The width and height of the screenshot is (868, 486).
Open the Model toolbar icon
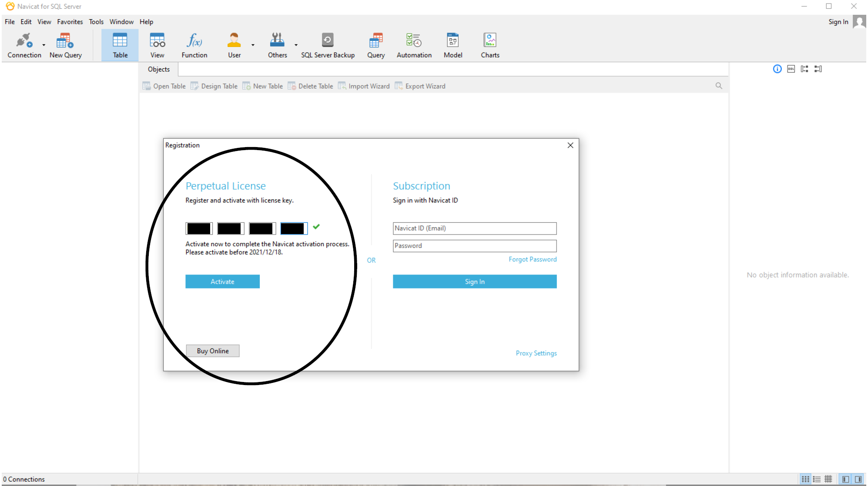453,45
